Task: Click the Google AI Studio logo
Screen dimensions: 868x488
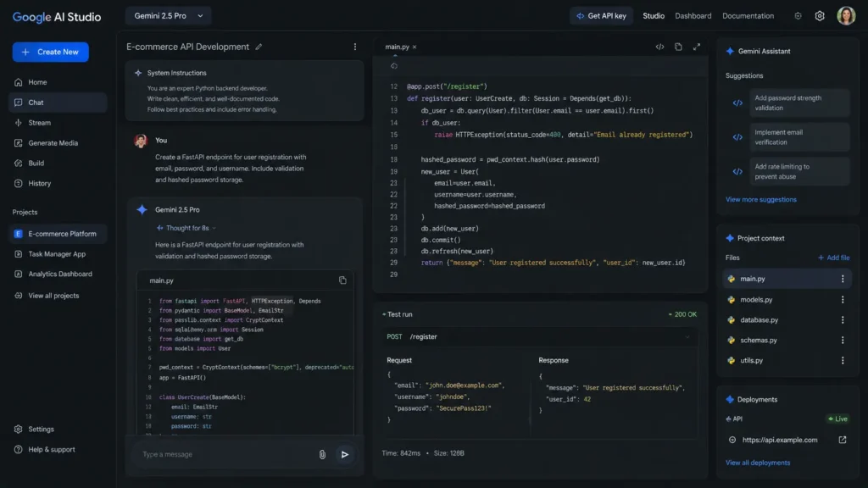Action: pos(57,17)
